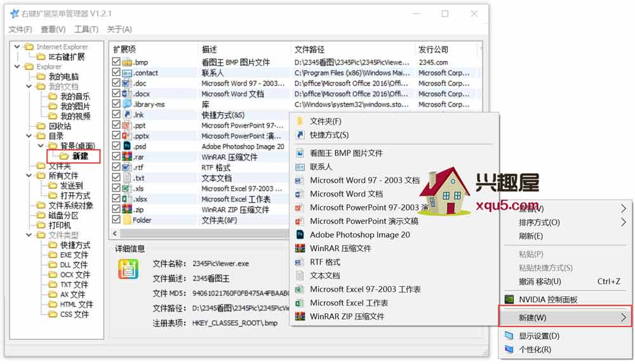Click the Photoshop icon beside .psd
Viewport: 635px width, 364px height.
127,146
